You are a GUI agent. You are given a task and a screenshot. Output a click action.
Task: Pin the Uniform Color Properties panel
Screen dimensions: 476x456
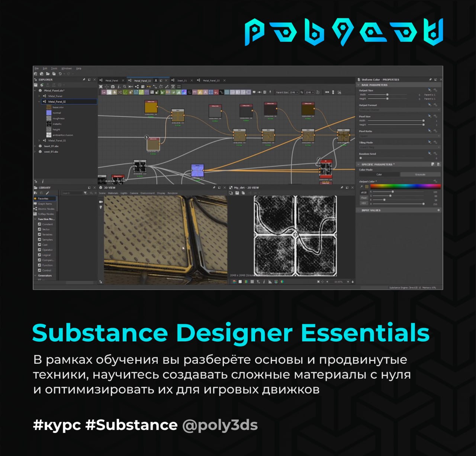coord(430,79)
